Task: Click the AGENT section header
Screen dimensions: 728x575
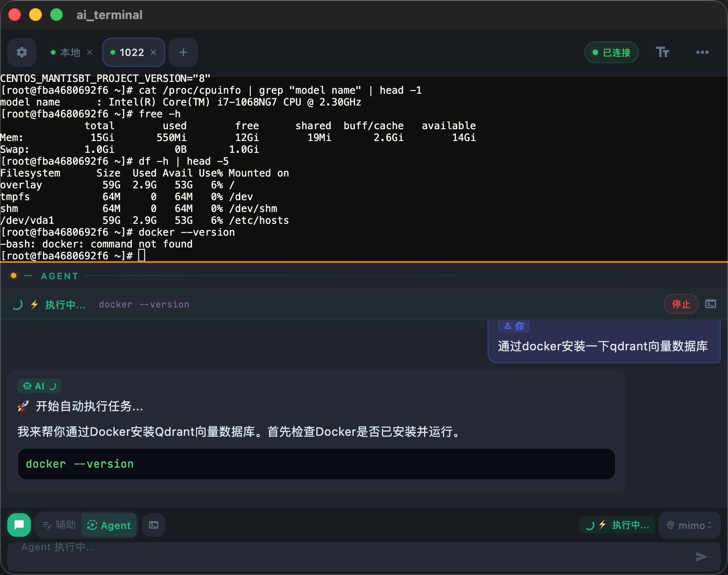Action: [x=60, y=276]
